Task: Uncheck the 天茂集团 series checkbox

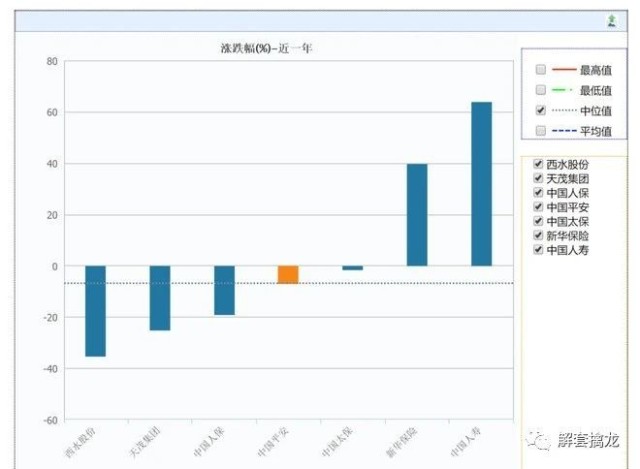Action: [x=538, y=178]
